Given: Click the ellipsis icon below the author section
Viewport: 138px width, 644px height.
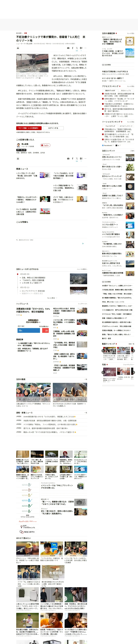Looking at the screenshot, I should click(85, 159).
